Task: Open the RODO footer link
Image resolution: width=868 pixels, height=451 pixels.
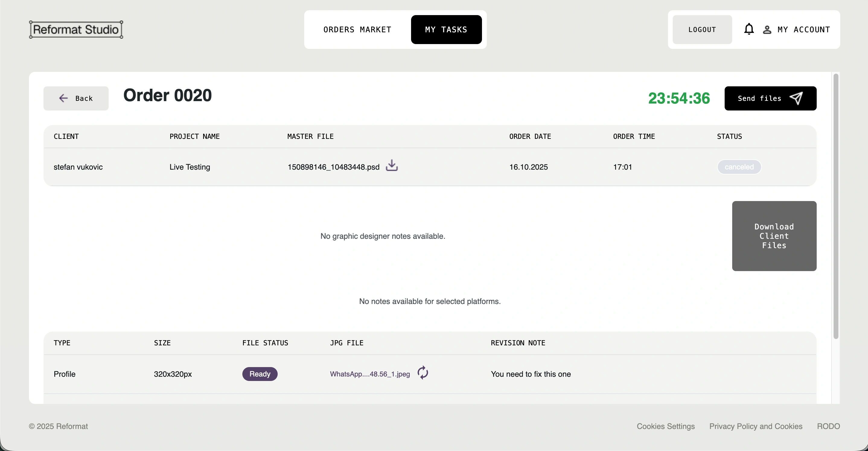Action: pos(828,426)
